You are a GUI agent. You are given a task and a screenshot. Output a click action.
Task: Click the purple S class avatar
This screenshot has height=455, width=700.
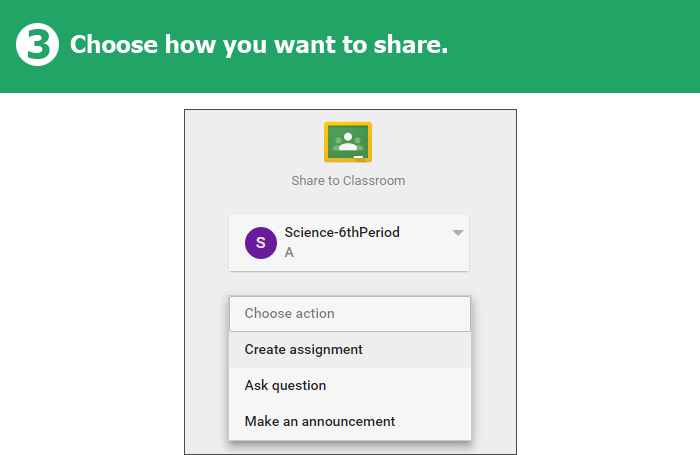pos(261,243)
